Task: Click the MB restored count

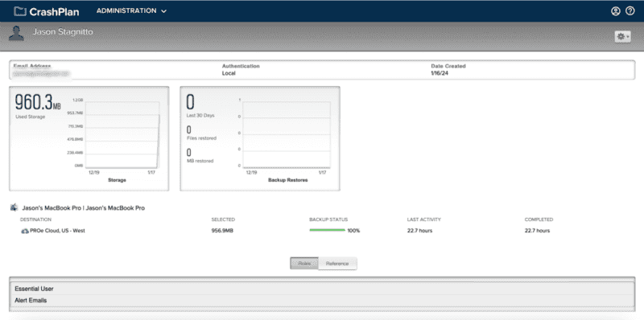Action: click(189, 153)
